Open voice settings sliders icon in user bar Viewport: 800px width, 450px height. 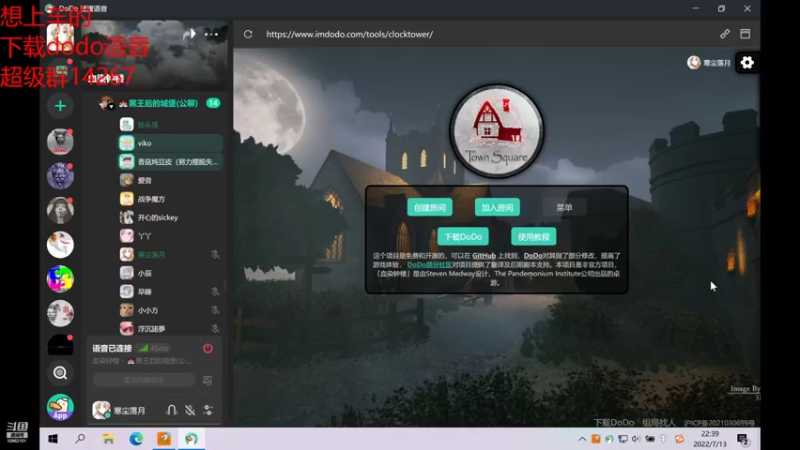click(208, 410)
